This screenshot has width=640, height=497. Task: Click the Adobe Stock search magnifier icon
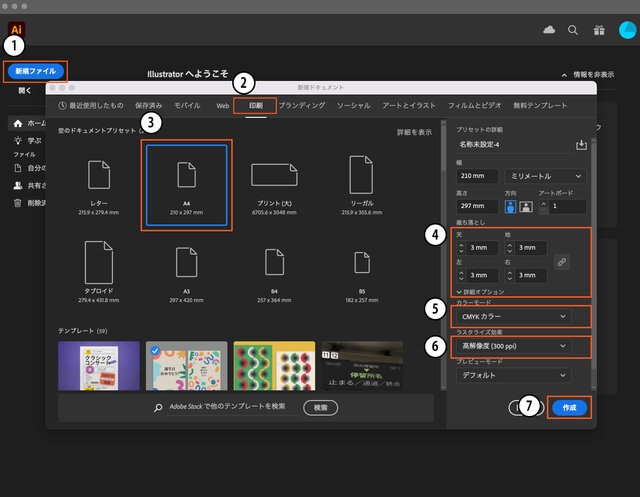pyautogui.click(x=158, y=407)
